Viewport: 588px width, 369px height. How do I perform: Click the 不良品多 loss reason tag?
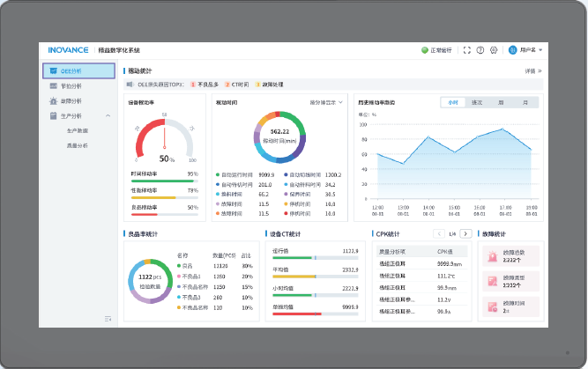[x=205, y=85]
